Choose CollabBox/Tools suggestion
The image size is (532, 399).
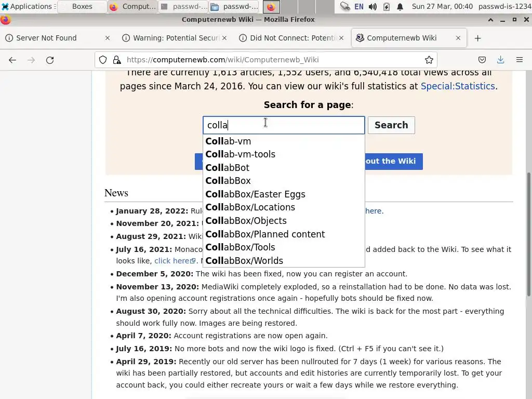[284, 247]
